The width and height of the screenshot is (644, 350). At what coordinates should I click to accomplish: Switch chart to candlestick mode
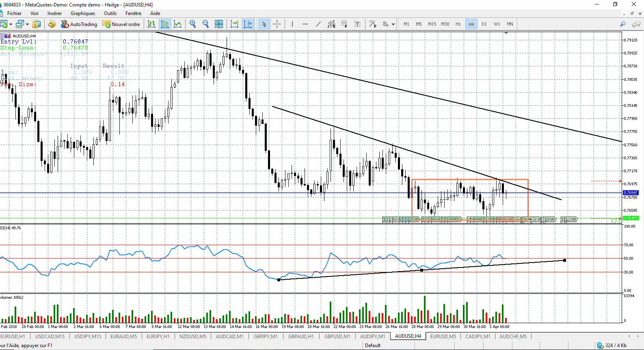pyautogui.click(x=165, y=24)
